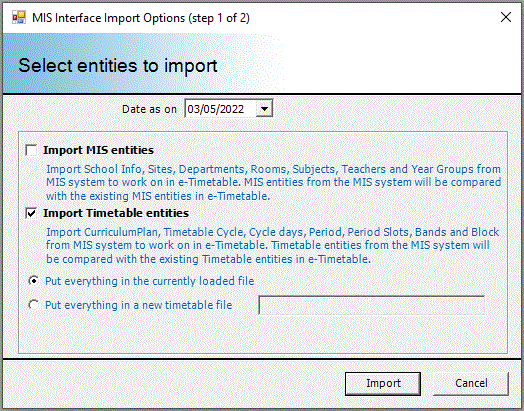Select Put everything in the currently loaded file radio

pos(33,281)
